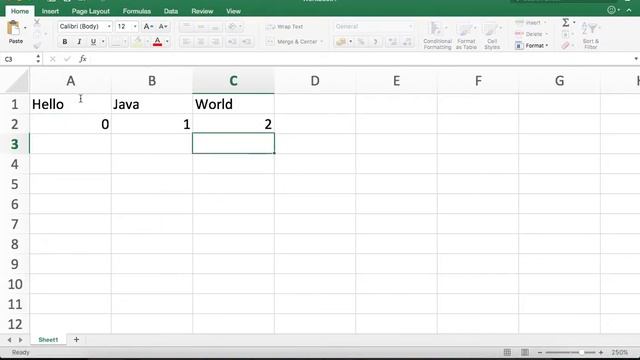
Task: Collapse the ribbon with chevron arrow
Action: coord(629,11)
